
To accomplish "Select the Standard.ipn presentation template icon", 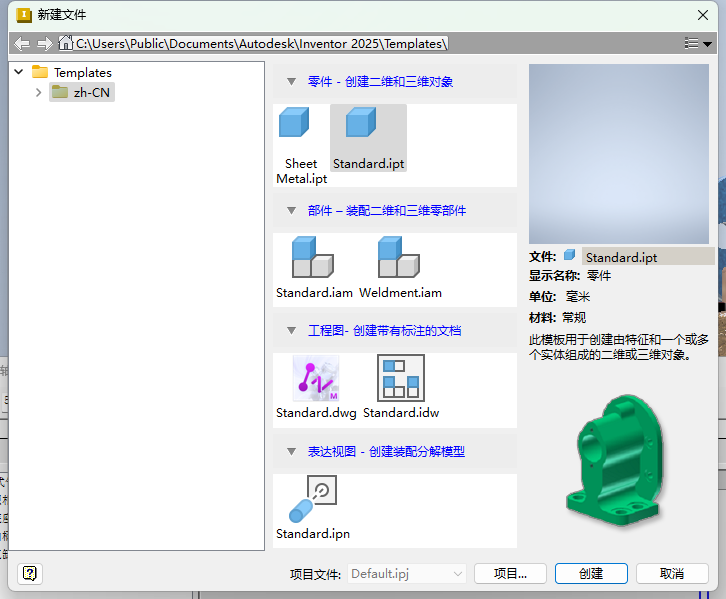I will 313,499.
